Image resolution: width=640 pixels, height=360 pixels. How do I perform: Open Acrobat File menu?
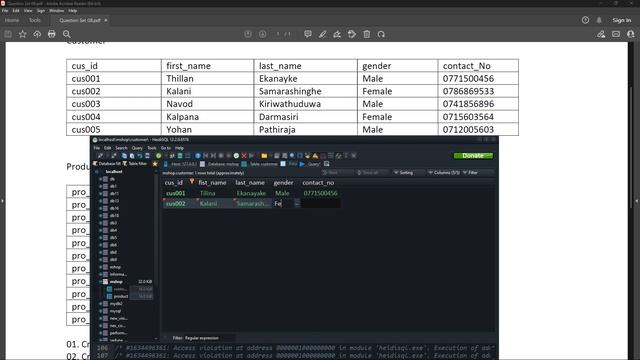[x=5, y=11]
